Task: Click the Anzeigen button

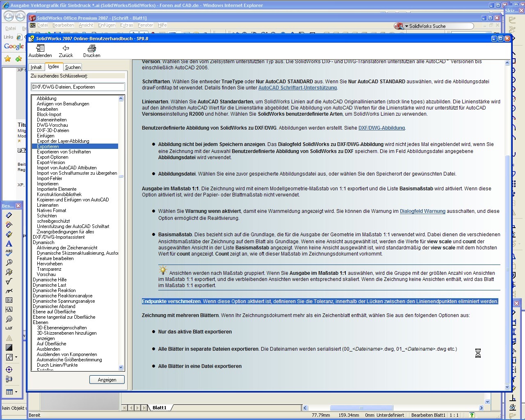Action: tap(107, 380)
